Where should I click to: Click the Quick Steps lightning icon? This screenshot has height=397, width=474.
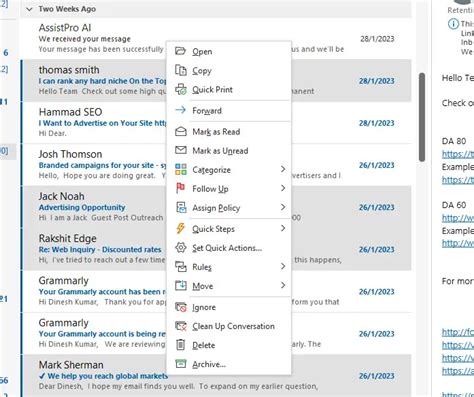(180, 228)
